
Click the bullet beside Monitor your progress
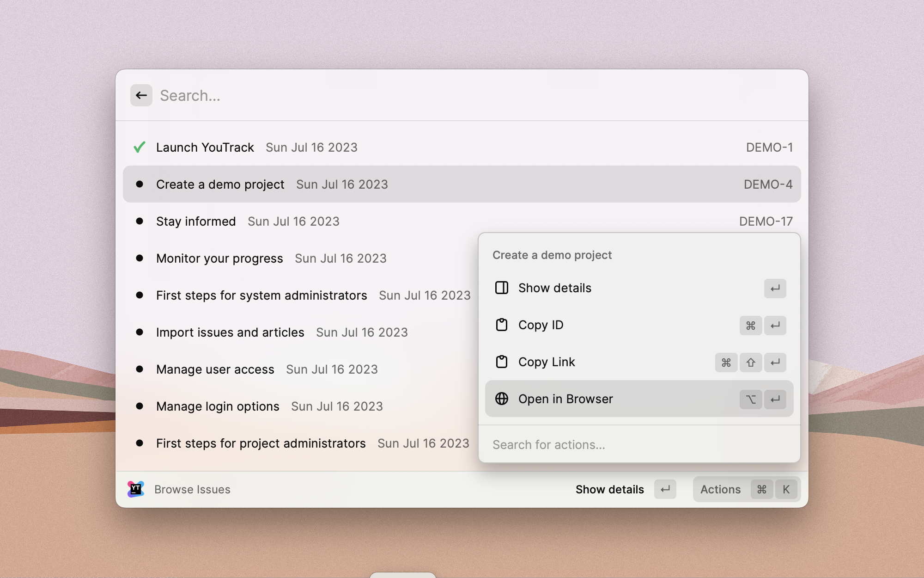point(140,258)
